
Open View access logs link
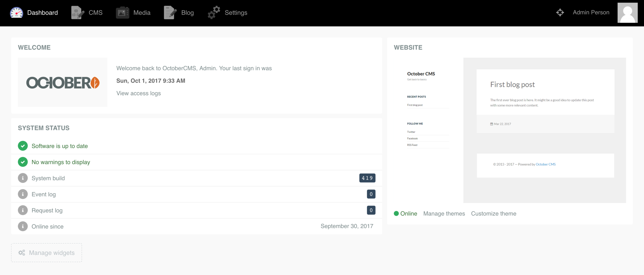pos(139,93)
